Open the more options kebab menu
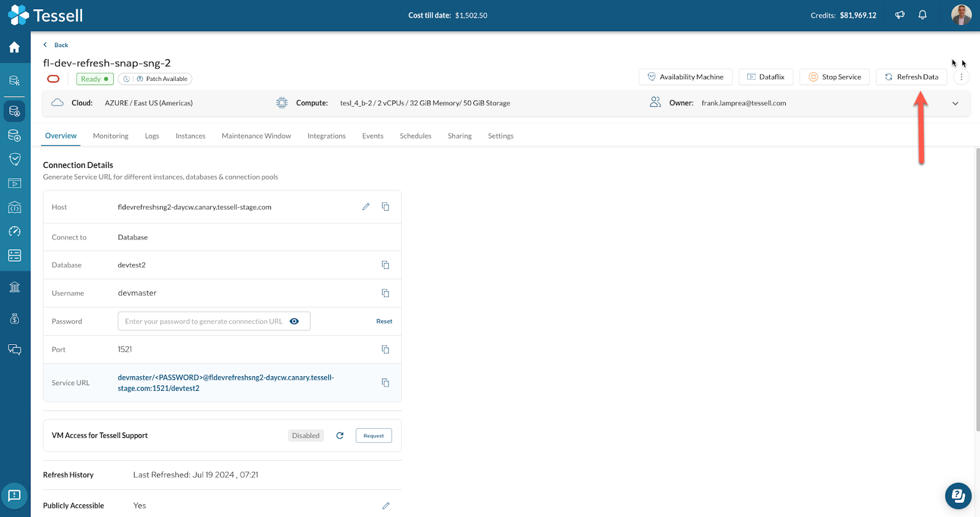Screen dimensions: 980x517 click(961, 77)
